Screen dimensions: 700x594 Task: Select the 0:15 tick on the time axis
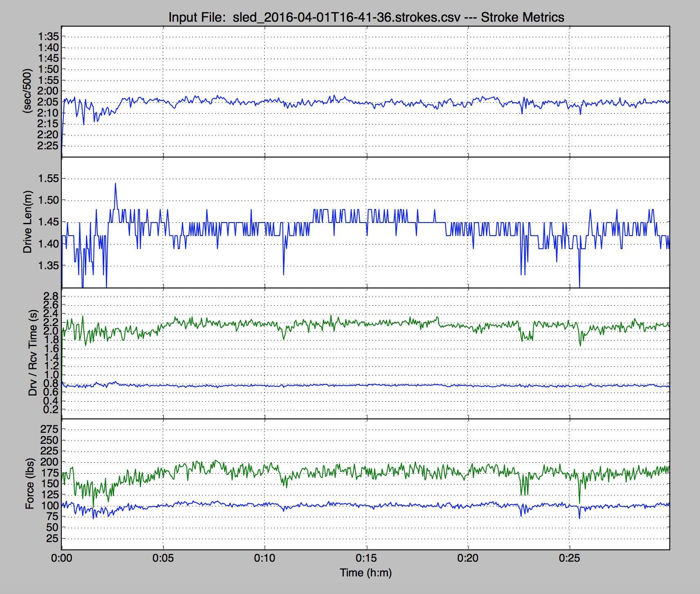coord(366,558)
